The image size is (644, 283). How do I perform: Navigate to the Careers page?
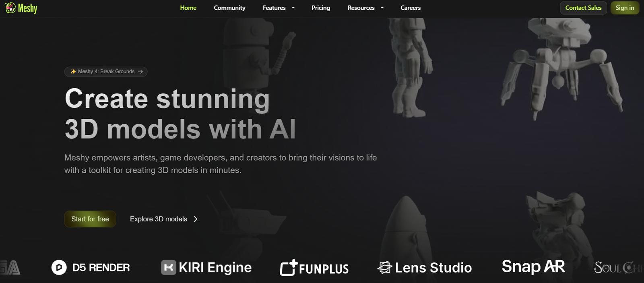(x=410, y=8)
